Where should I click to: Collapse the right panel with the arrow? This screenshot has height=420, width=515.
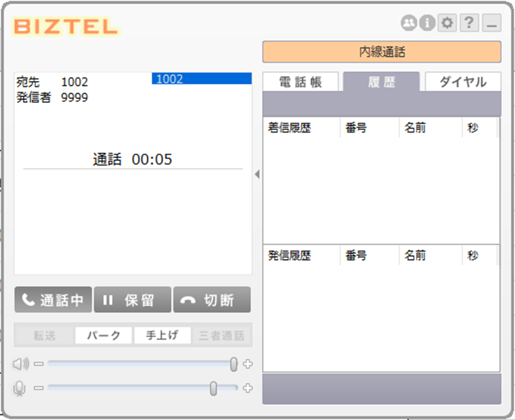pyautogui.click(x=257, y=174)
